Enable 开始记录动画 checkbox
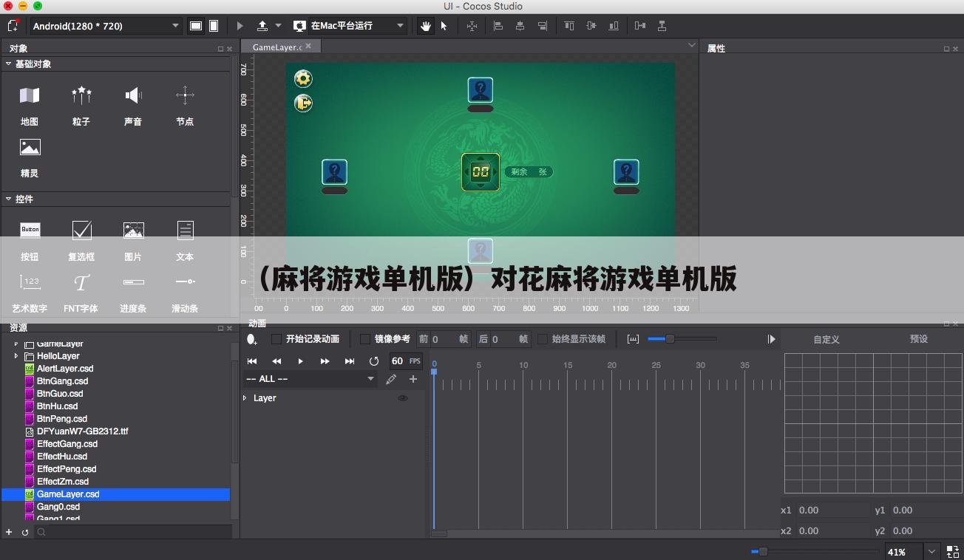The height and width of the screenshot is (560, 964). (276, 339)
